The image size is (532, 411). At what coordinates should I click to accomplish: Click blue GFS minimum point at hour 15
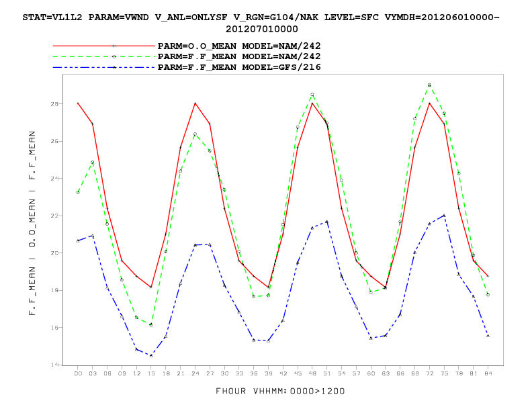pyautogui.click(x=151, y=356)
